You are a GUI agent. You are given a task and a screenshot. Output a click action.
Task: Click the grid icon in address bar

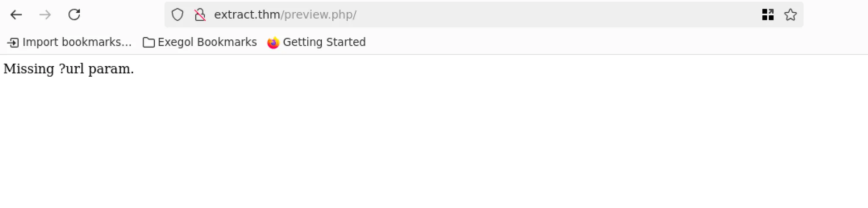point(768,15)
